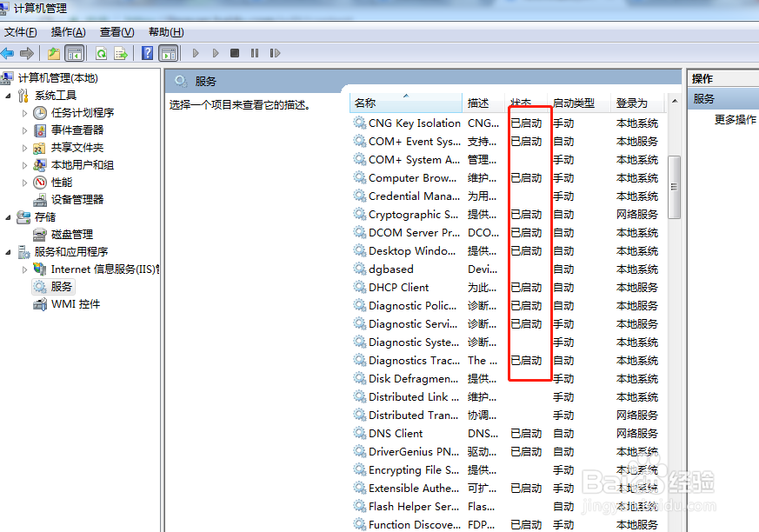Expand the 事件查看器 node arrow

click(24, 130)
